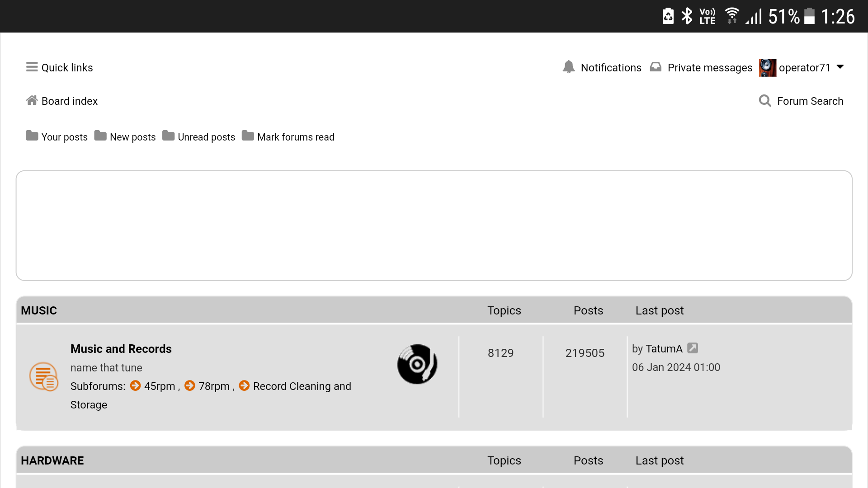
Task: Open the Music and Records forum
Action: tap(121, 349)
